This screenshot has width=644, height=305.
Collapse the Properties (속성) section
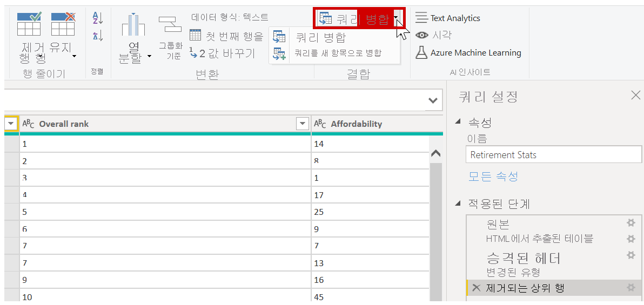(458, 122)
